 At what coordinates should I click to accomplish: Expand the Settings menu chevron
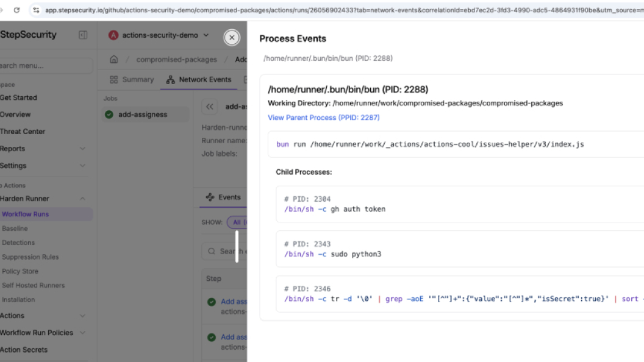coord(82,166)
